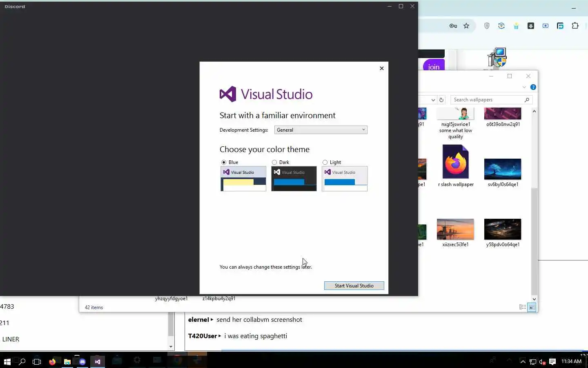
Task: Switch Explorer to large thumbnails view icon
Action: [532, 307]
